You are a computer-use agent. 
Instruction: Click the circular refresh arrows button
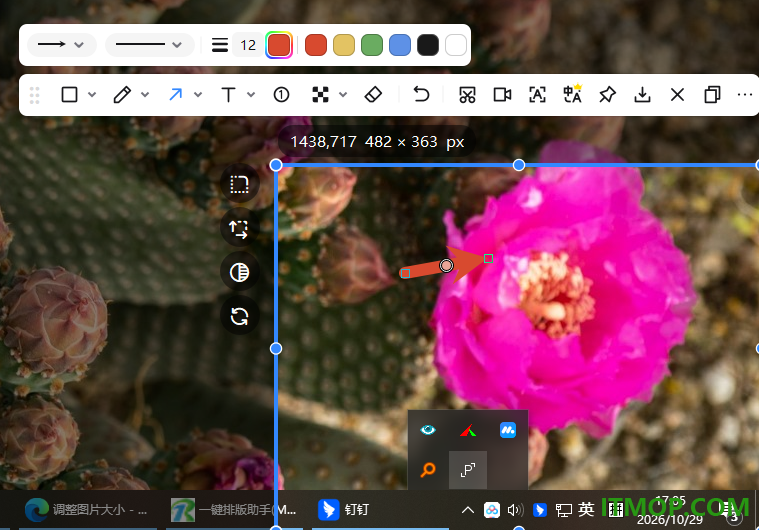240,317
